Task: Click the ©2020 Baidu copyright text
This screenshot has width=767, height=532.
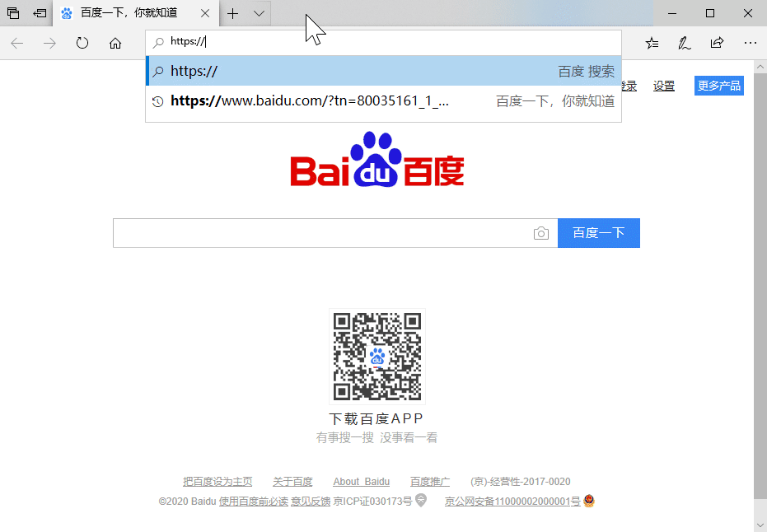Action: point(187,502)
